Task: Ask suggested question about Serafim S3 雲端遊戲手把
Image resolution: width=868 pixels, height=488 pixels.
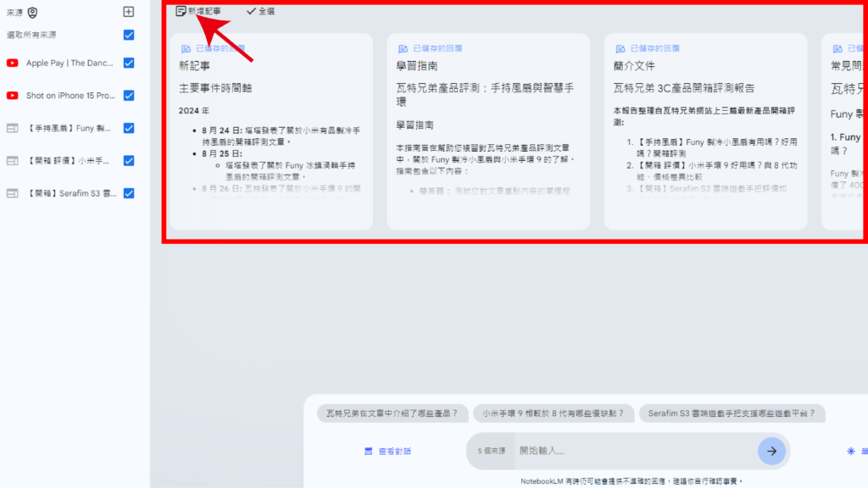Action: point(732,413)
